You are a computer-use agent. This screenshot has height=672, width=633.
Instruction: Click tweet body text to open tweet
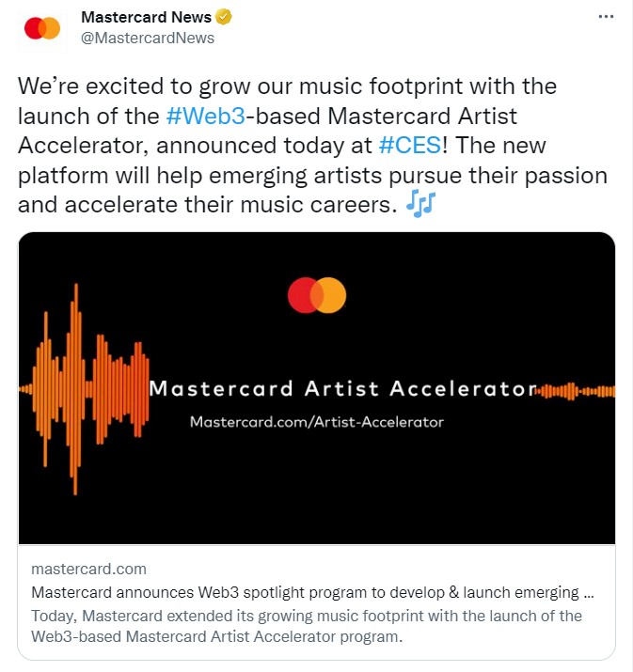312,146
